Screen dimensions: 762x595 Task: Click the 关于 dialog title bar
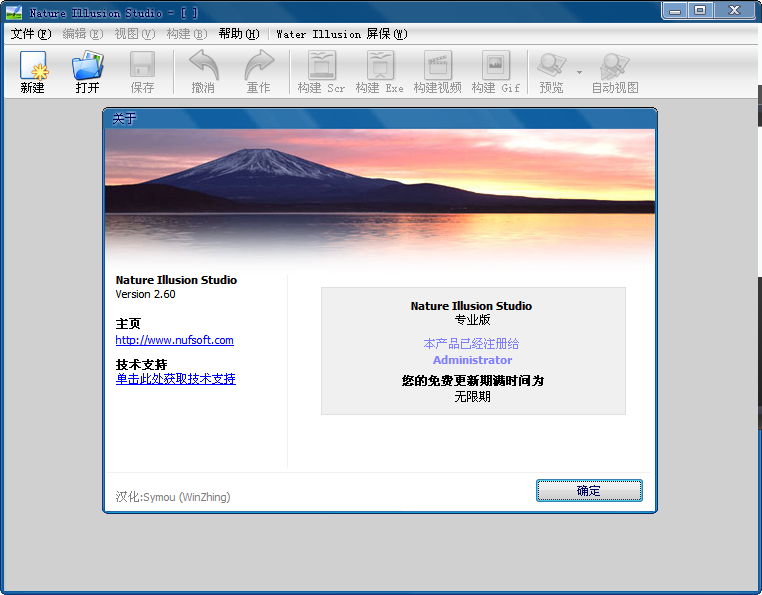[x=380, y=118]
